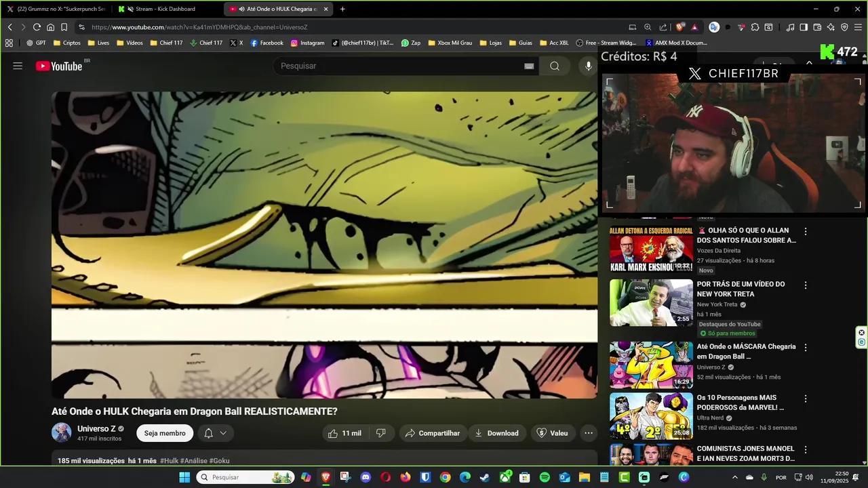868x488 pixels.
Task: Open the Brave VPN shield icon
Action: tap(844, 27)
